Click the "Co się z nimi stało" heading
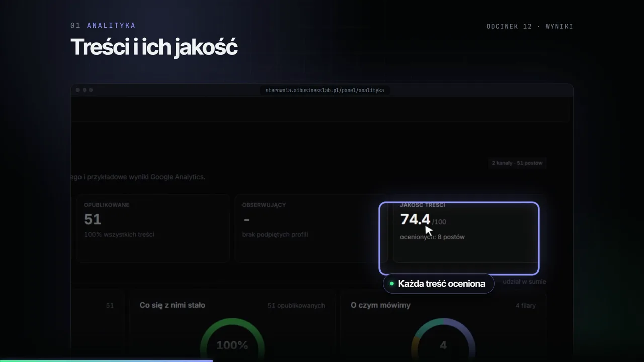 point(173,305)
